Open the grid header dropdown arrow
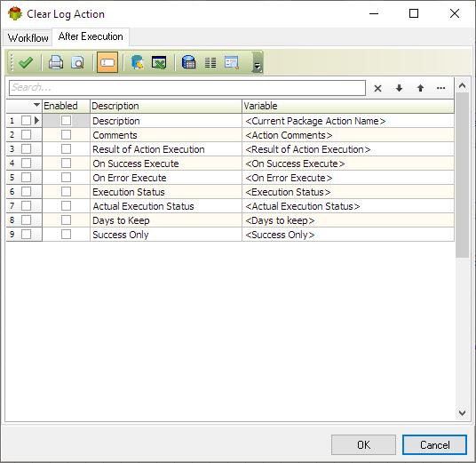Viewport: 476px width, 463px height. [36, 105]
